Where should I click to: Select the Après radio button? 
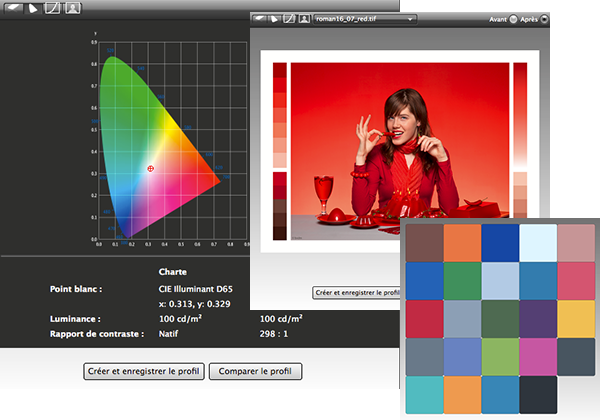[544, 19]
